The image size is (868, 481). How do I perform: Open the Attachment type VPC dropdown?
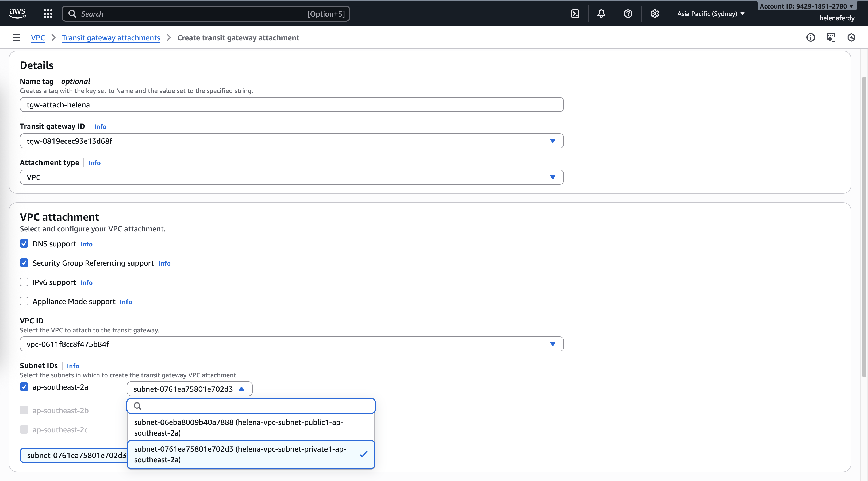pos(291,177)
